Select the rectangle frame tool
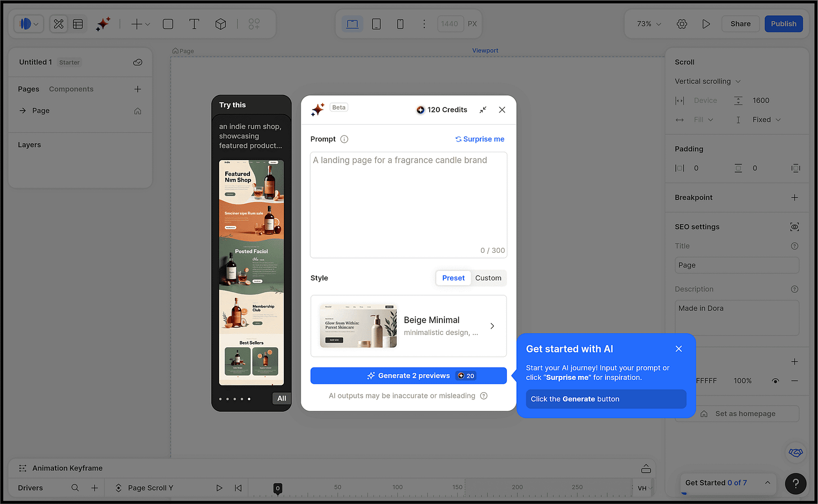 point(168,24)
